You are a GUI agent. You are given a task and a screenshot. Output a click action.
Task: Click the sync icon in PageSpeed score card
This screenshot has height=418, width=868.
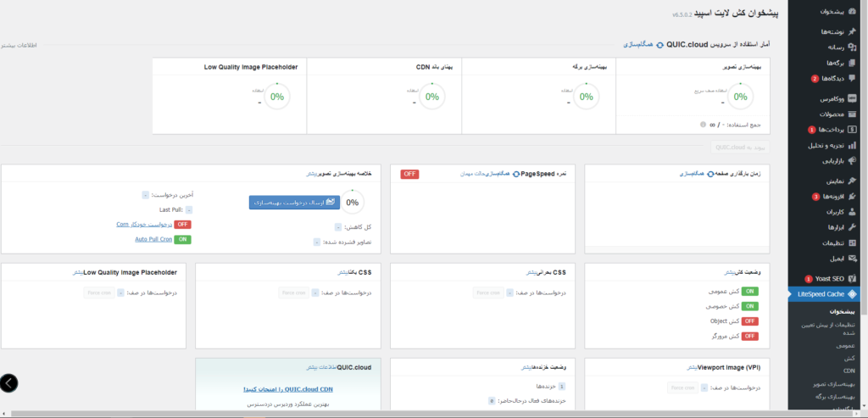[516, 174]
